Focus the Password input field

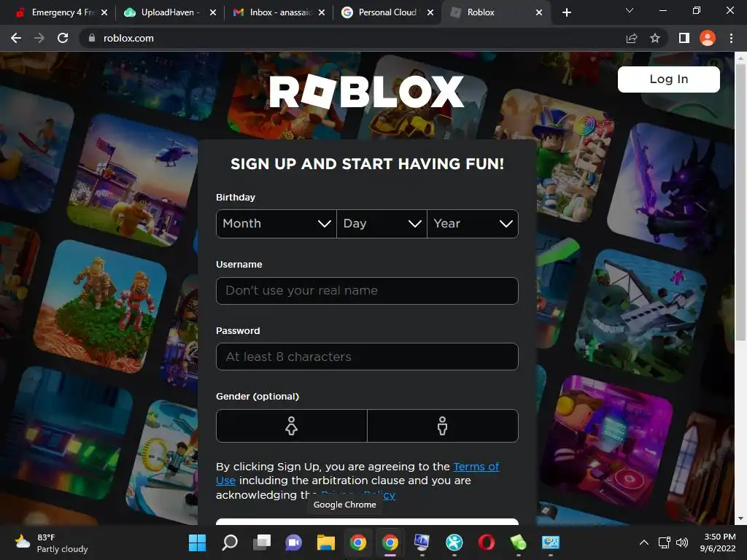click(x=367, y=357)
